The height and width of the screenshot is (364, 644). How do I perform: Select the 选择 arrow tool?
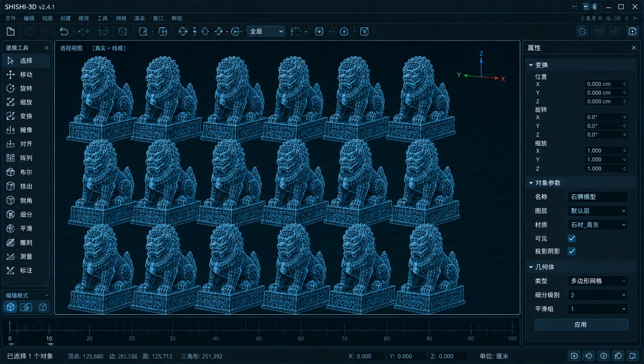click(26, 61)
